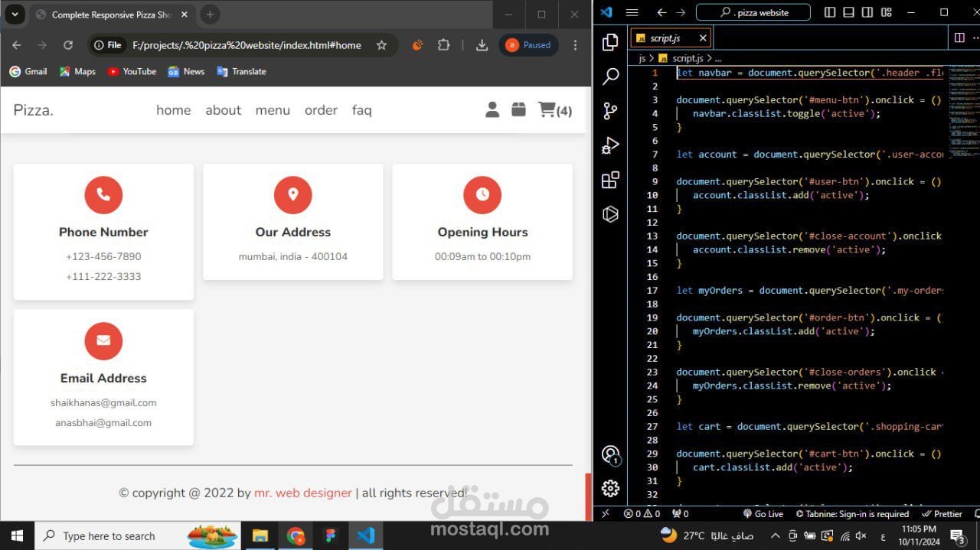Open a new Chrome tab
The image size is (980, 550).
210,15
